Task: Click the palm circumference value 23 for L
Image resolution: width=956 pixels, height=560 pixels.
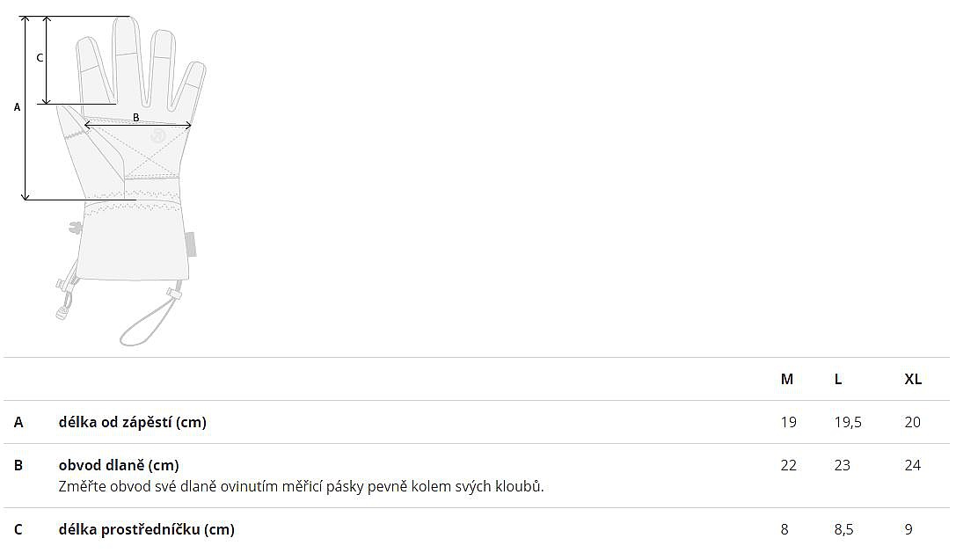Action: click(843, 465)
